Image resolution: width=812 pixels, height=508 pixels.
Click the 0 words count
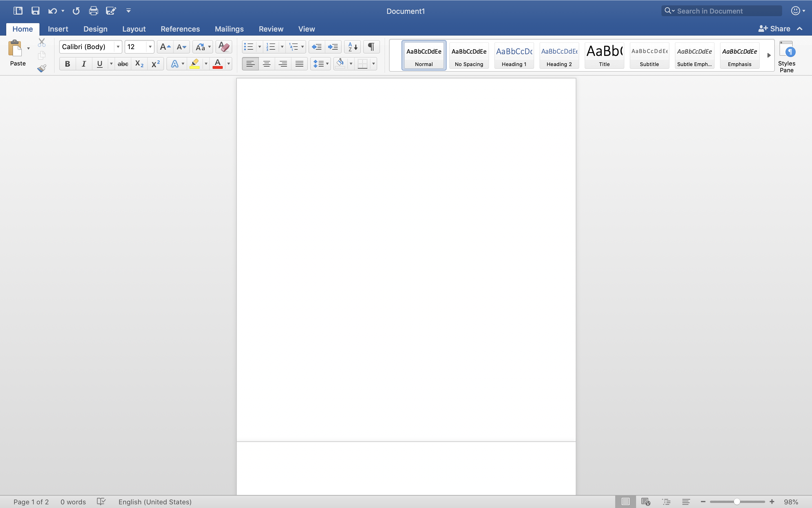(73, 502)
